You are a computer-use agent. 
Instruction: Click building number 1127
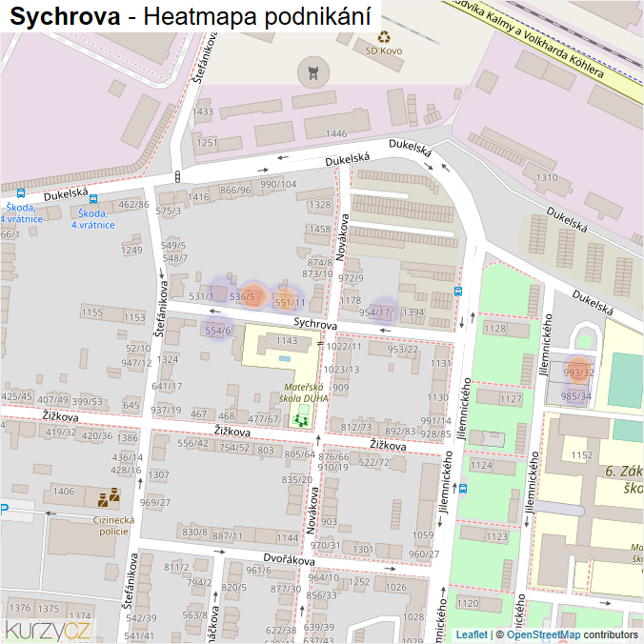tap(511, 399)
